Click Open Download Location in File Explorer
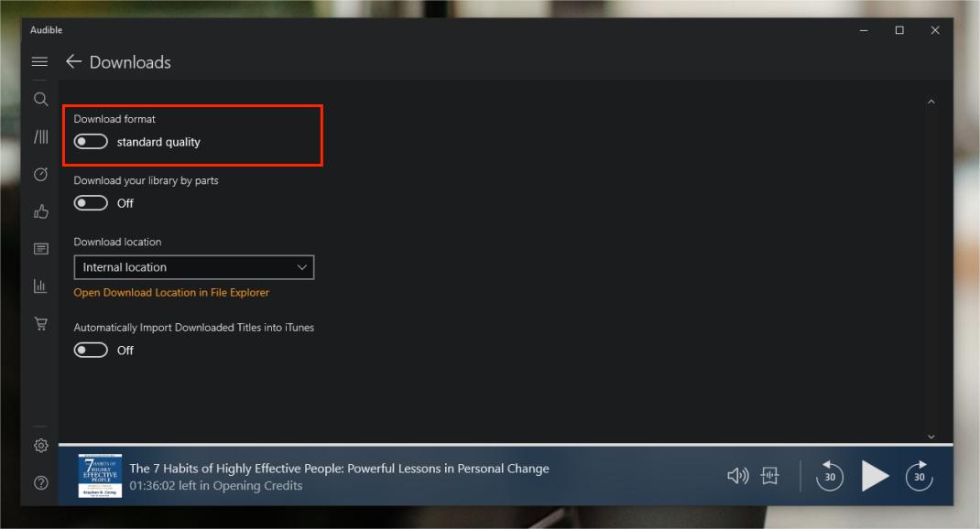Screen dimensions: 980x529 click(171, 292)
